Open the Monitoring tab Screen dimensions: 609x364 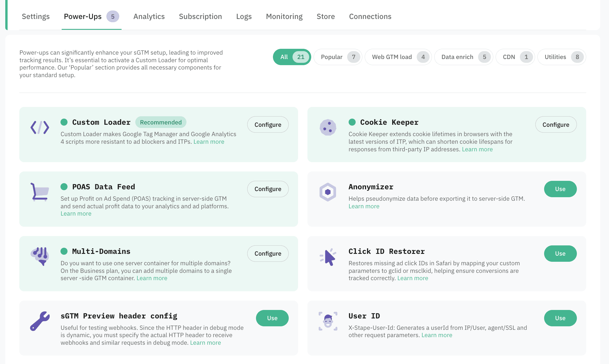[284, 16]
